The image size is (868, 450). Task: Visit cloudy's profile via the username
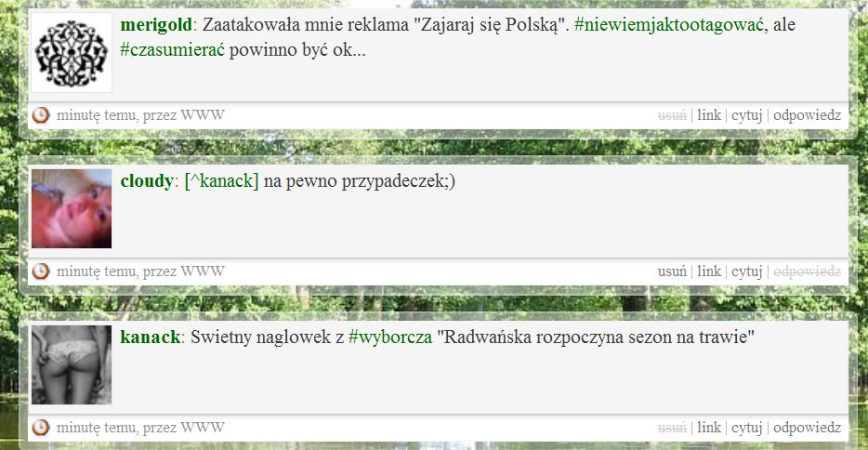[x=147, y=181]
